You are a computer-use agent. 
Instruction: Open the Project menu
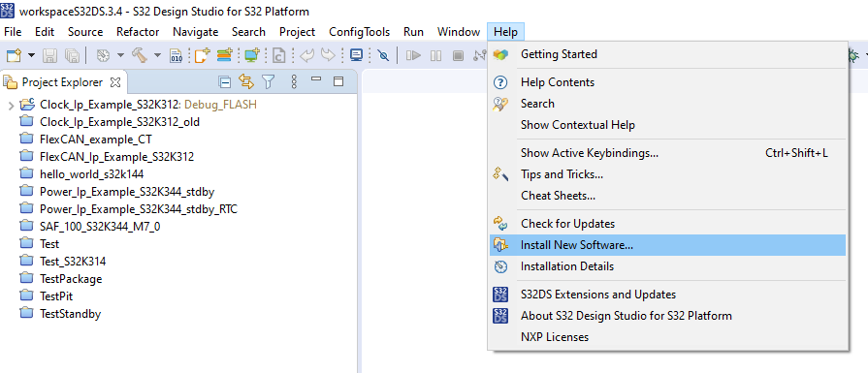[x=298, y=32]
